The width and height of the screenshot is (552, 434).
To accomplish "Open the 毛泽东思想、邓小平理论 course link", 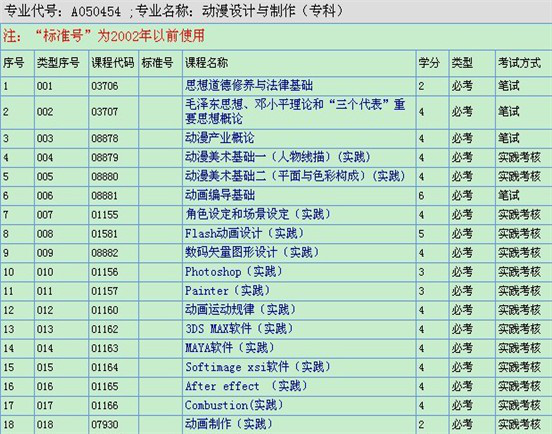I will [x=295, y=111].
